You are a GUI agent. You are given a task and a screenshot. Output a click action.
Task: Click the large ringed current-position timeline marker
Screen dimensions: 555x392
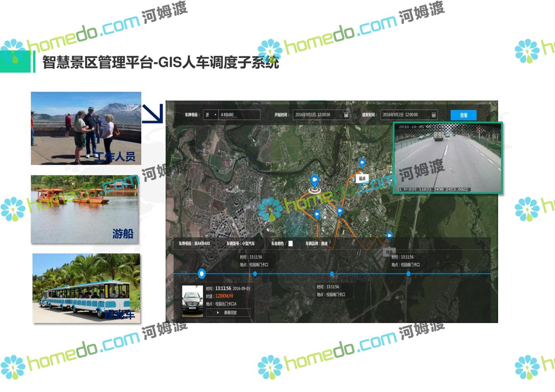202,273
